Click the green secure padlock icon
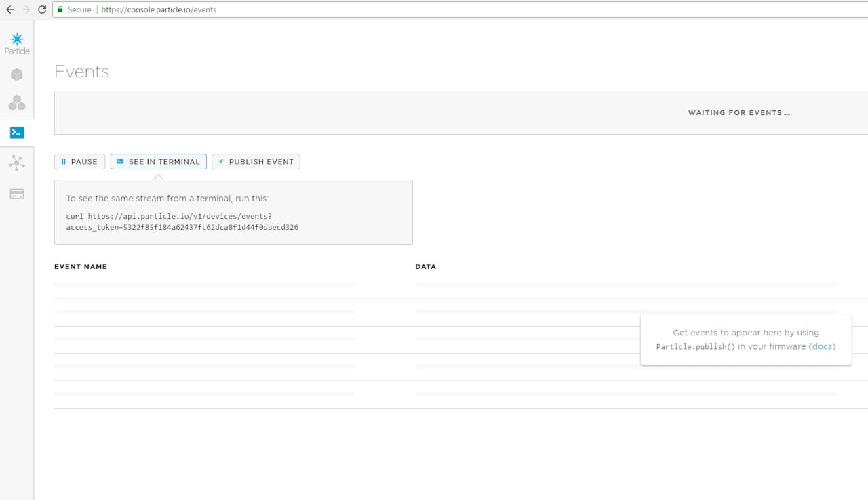 pos(60,10)
